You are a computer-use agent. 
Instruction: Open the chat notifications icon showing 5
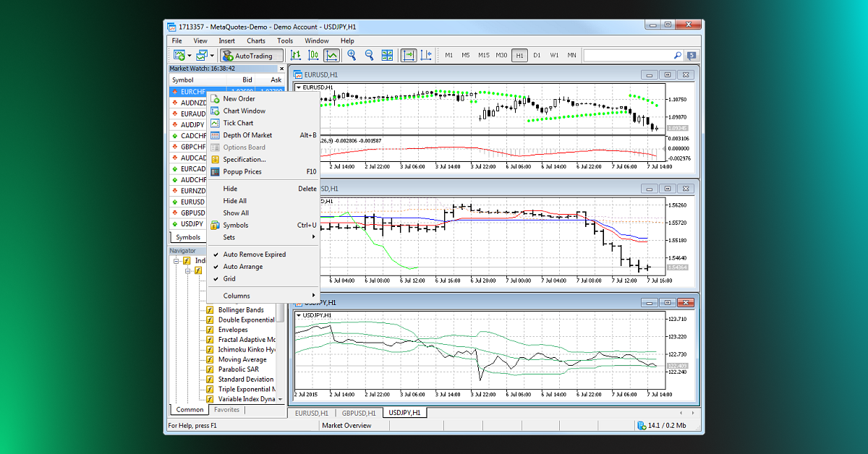tap(692, 56)
